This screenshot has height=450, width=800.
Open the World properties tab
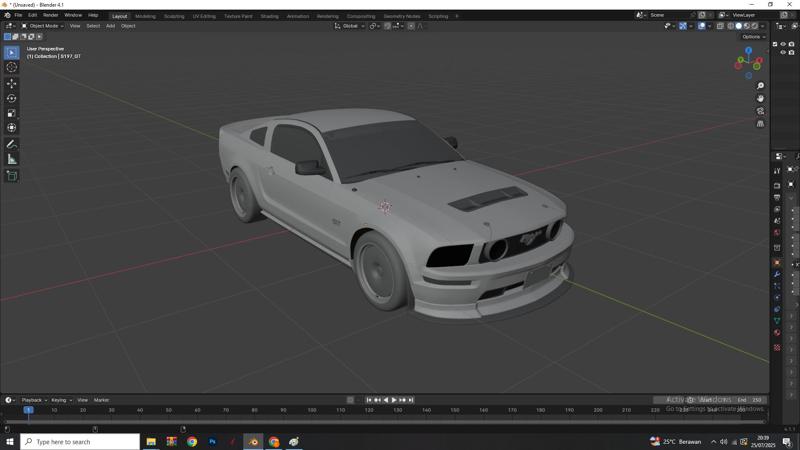[x=777, y=233]
